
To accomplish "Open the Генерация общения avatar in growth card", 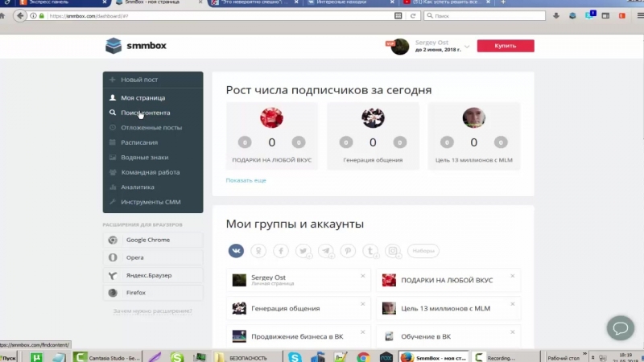I will point(373,117).
